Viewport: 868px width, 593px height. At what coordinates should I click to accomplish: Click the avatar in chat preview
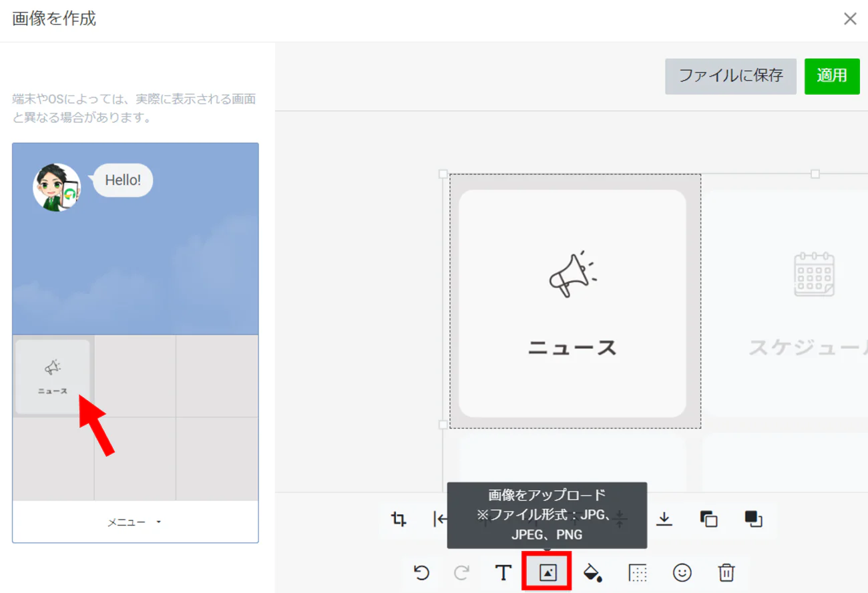pyautogui.click(x=57, y=188)
